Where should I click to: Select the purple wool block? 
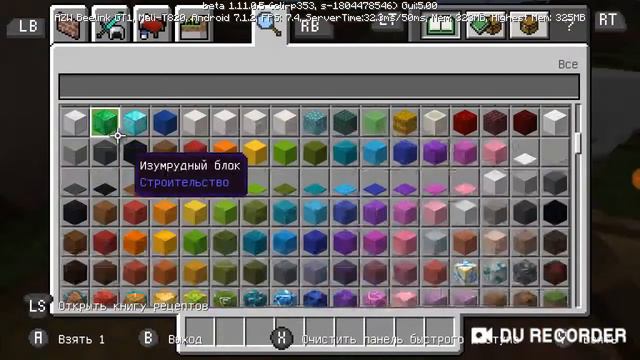435,152
